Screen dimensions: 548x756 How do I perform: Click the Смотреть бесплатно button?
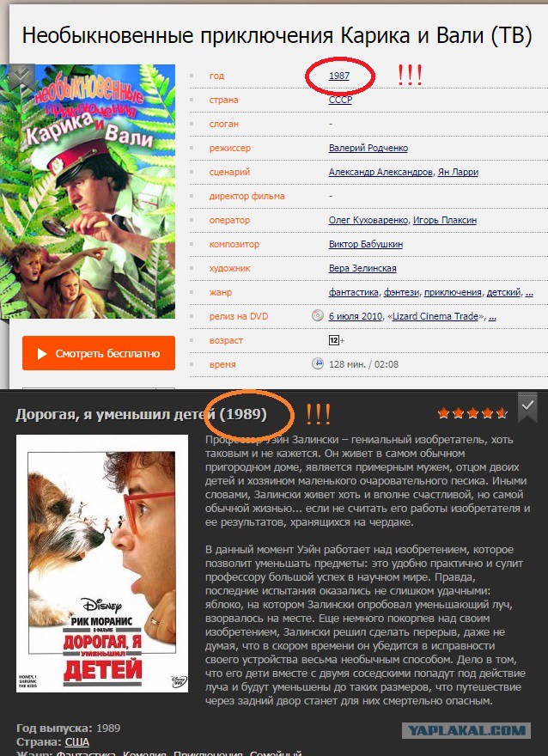pyautogui.click(x=98, y=353)
